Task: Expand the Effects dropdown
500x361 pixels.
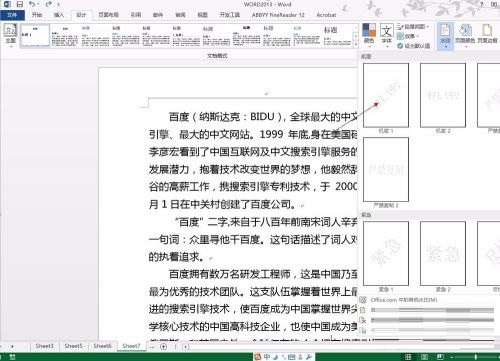Action: [x=407, y=36]
